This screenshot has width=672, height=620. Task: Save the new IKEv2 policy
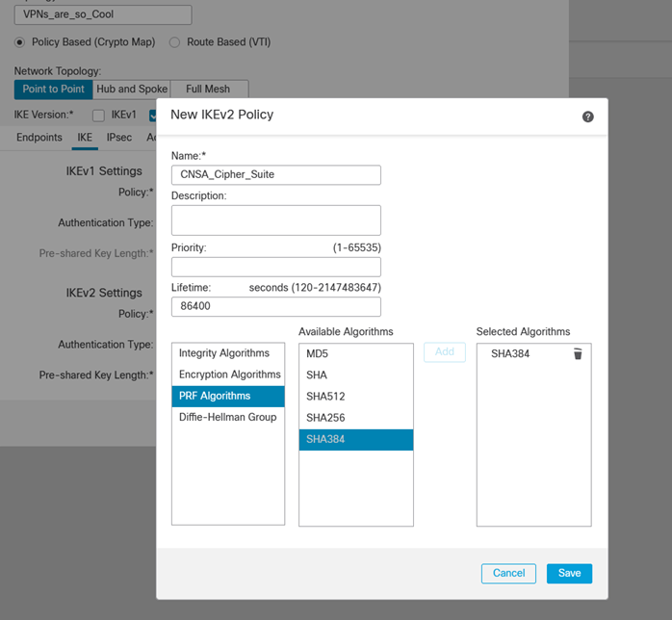[569, 573]
